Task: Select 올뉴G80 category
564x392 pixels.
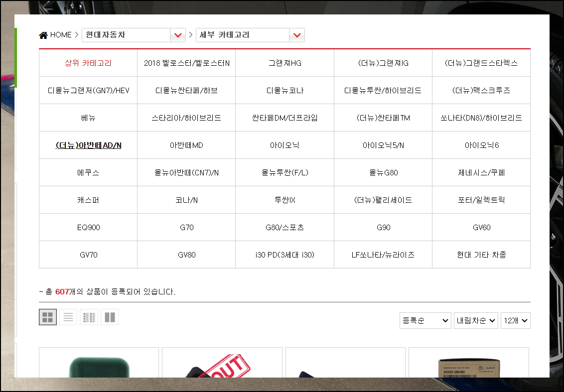Action: [383, 173]
